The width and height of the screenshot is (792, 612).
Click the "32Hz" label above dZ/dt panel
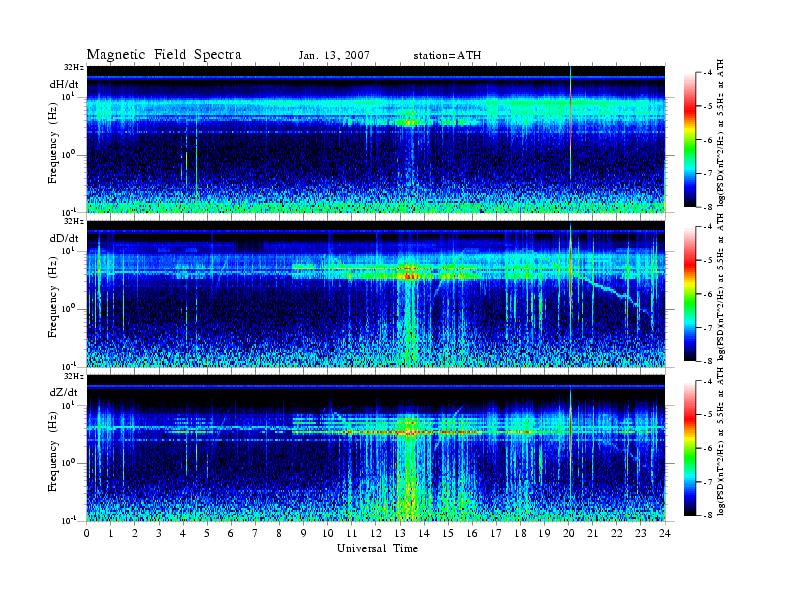73,376
